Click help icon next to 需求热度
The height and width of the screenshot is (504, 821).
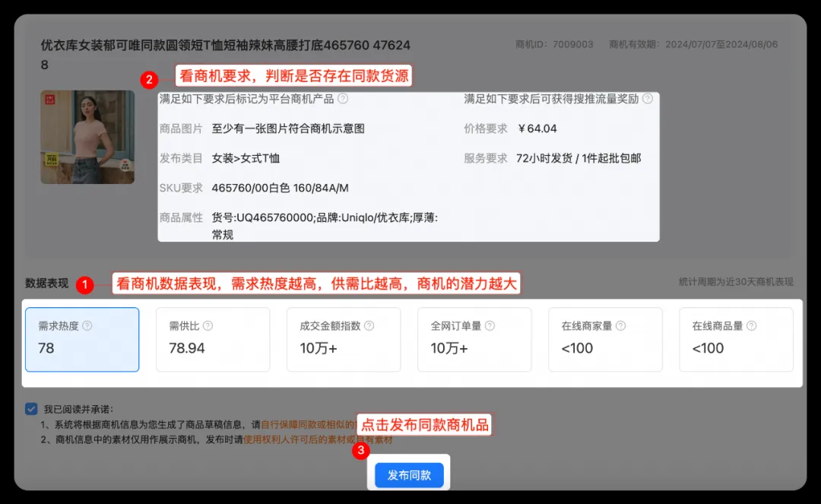point(87,325)
